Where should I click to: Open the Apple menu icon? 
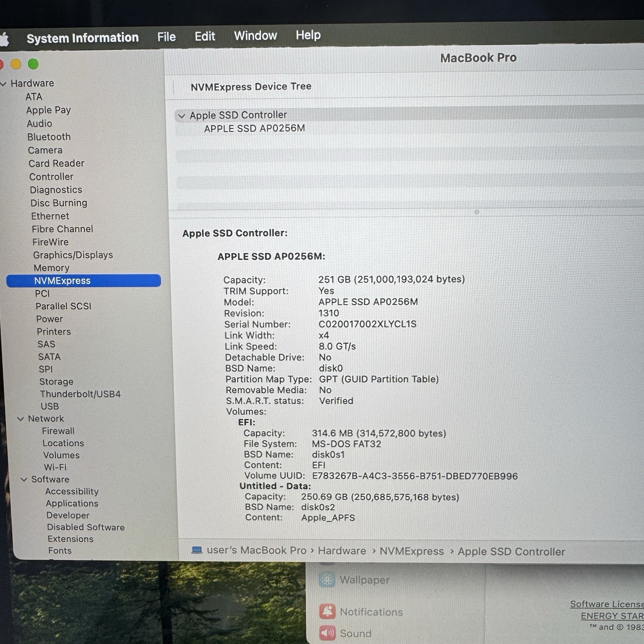tap(4, 39)
